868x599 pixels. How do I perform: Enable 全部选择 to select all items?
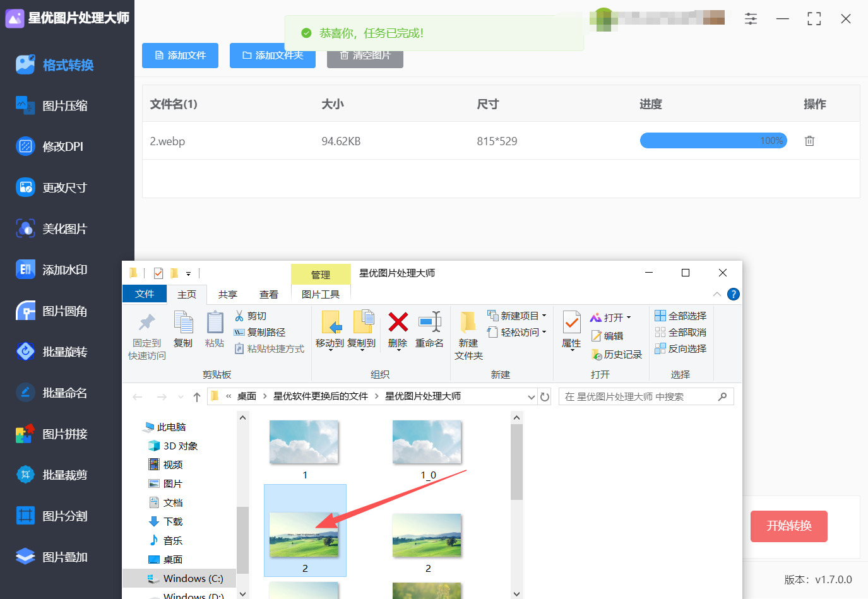[681, 315]
